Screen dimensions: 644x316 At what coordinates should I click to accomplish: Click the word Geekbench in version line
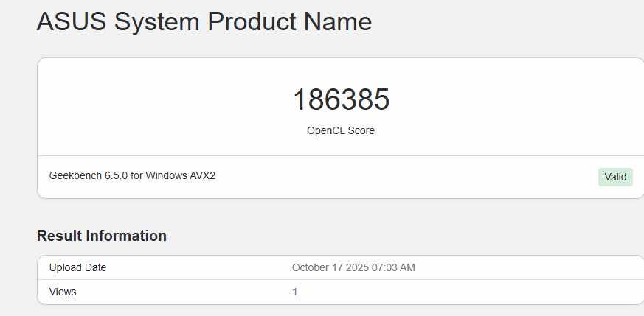click(x=75, y=175)
